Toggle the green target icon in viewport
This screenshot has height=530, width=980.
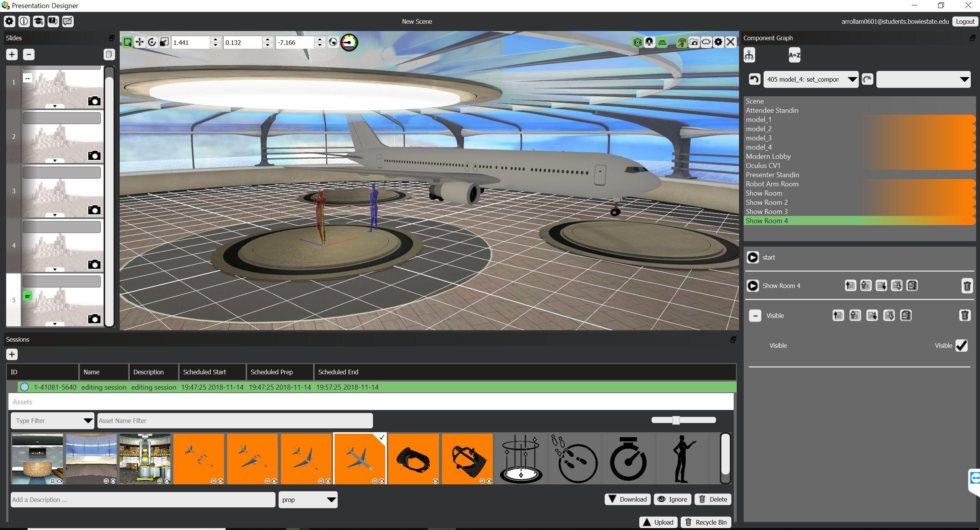(638, 42)
